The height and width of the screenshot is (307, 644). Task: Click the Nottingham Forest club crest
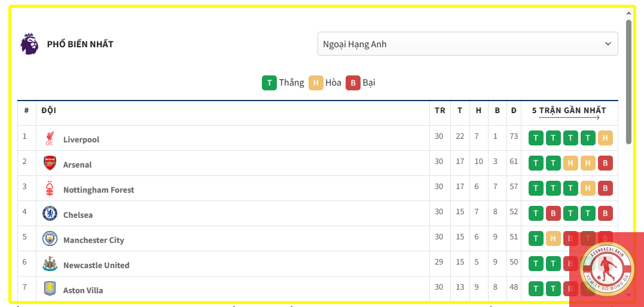[x=50, y=189]
